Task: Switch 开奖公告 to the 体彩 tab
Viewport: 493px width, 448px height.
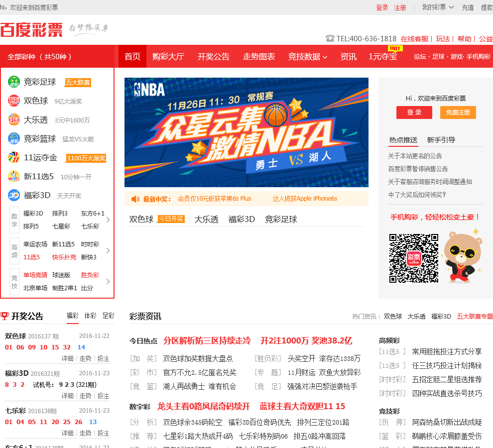Action: point(91,316)
